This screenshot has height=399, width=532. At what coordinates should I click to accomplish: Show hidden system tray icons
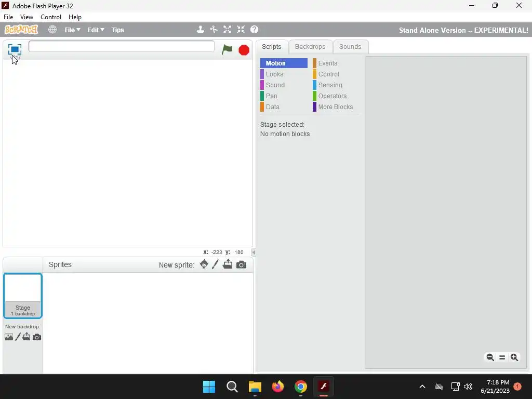(422, 387)
